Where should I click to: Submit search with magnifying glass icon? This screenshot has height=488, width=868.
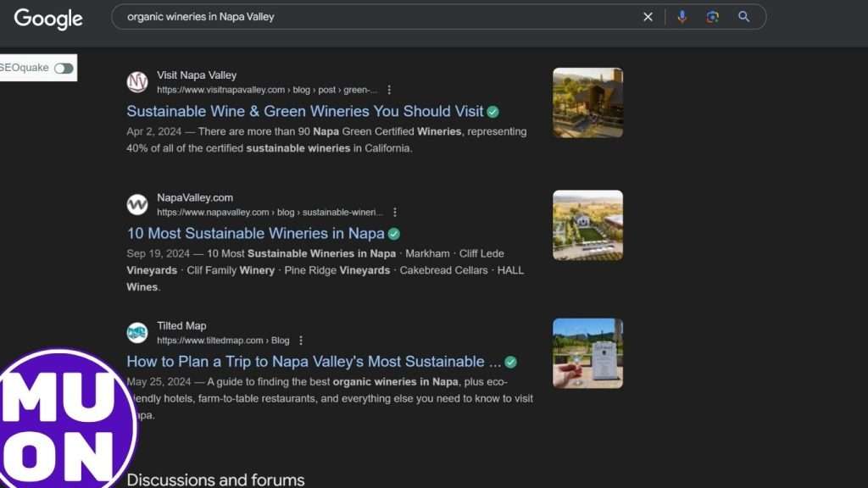click(744, 17)
